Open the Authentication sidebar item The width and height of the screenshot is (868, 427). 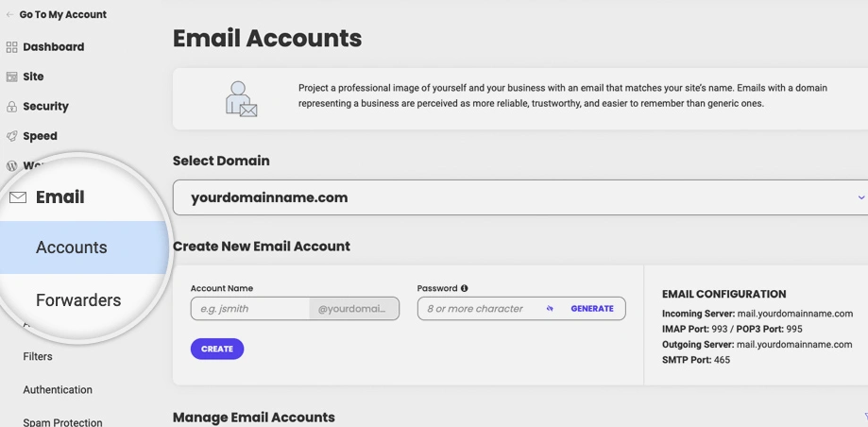tap(58, 390)
